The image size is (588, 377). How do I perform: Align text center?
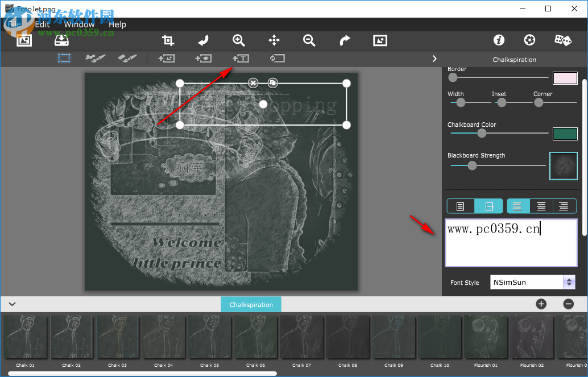pos(541,206)
